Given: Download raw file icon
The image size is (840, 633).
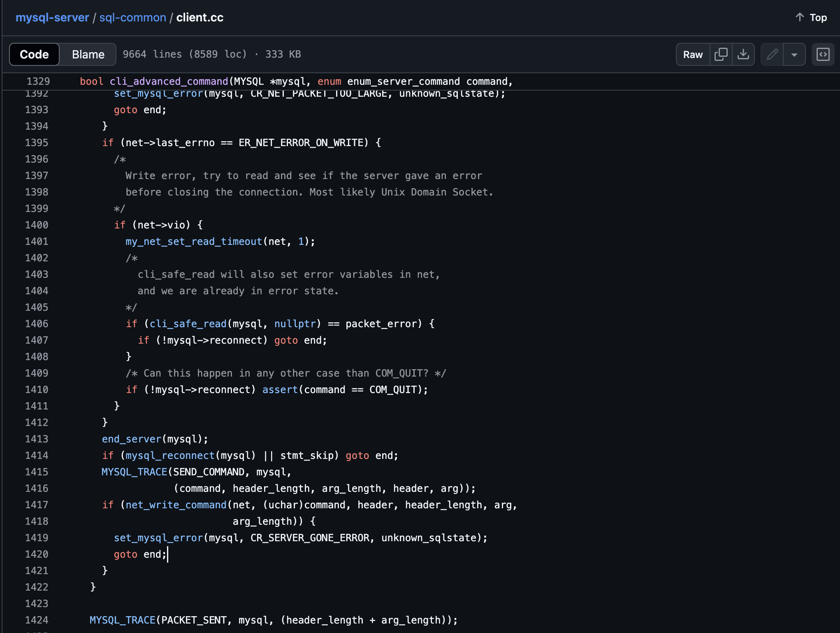Looking at the screenshot, I should pos(743,54).
